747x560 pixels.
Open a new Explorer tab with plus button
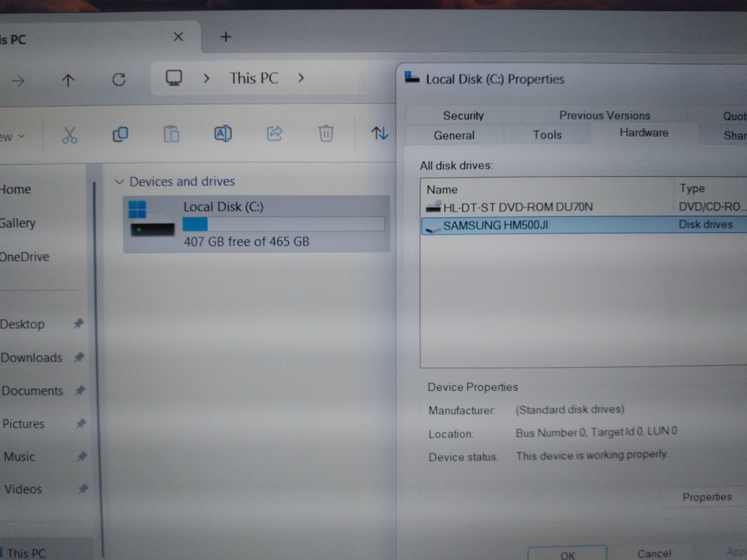point(226,37)
